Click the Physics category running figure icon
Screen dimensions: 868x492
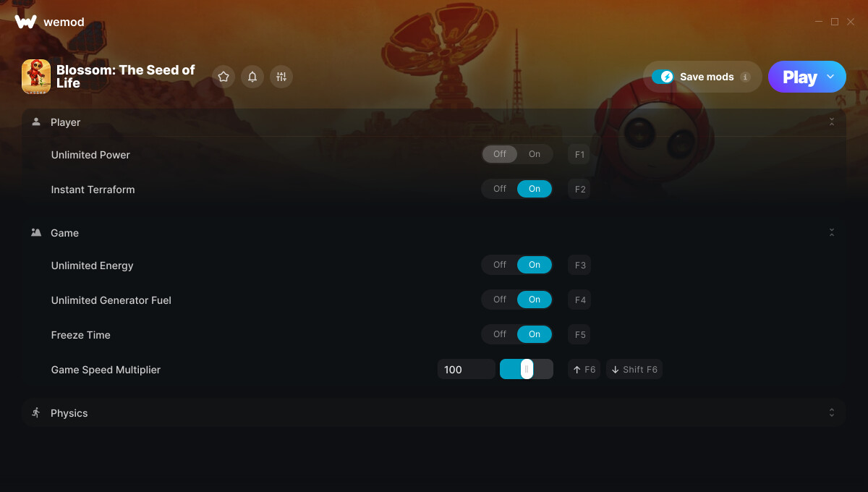(x=36, y=412)
